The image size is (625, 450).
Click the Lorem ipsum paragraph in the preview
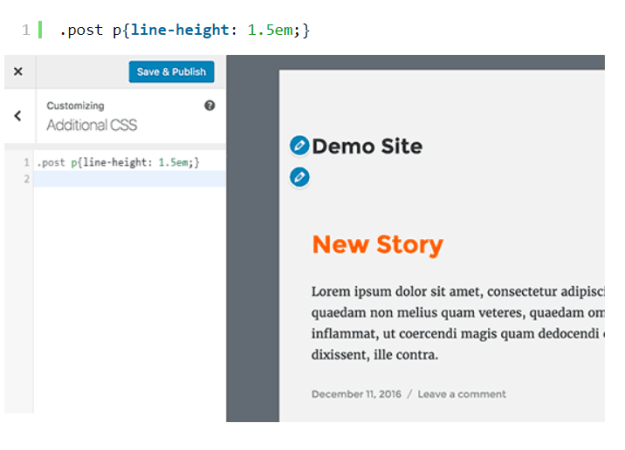coord(458,323)
